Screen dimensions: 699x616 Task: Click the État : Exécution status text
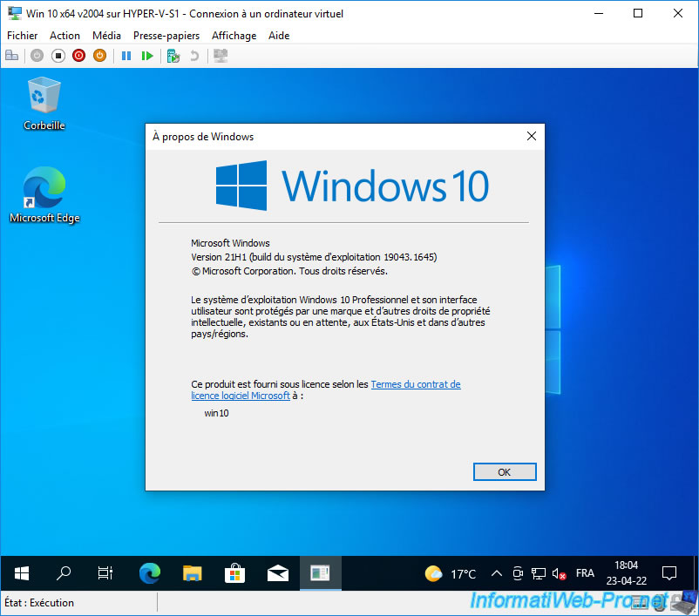pos(39,603)
